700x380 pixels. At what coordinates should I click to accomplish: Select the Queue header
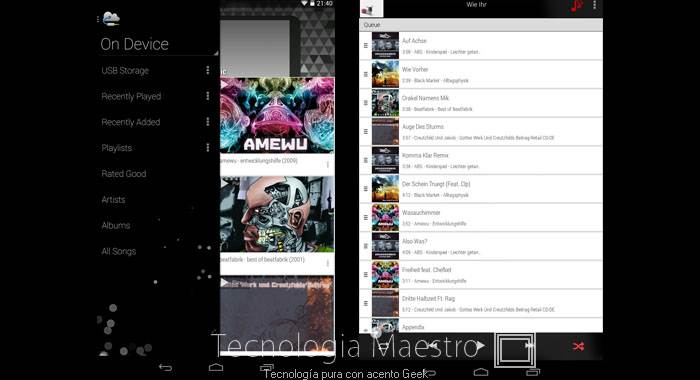(x=481, y=25)
